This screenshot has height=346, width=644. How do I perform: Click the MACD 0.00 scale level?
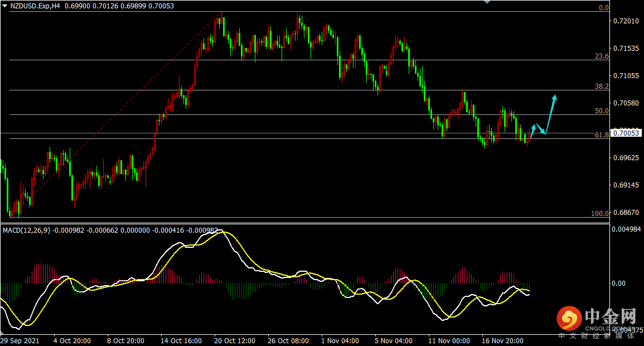tap(619, 283)
